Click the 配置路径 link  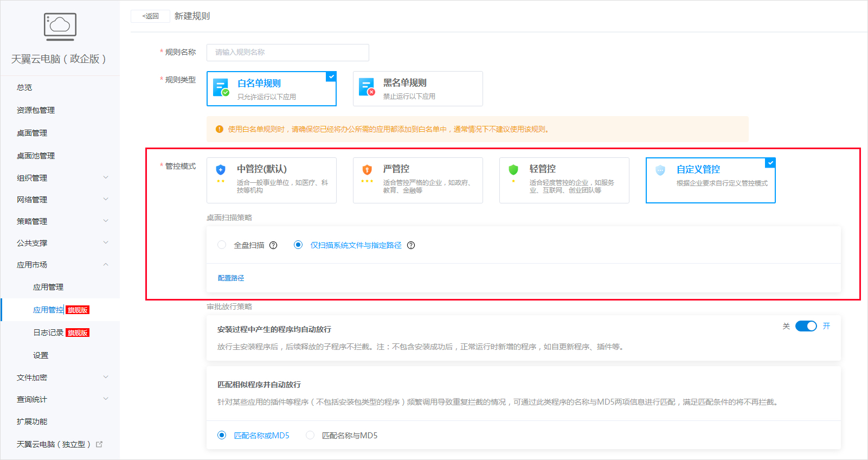coord(231,278)
